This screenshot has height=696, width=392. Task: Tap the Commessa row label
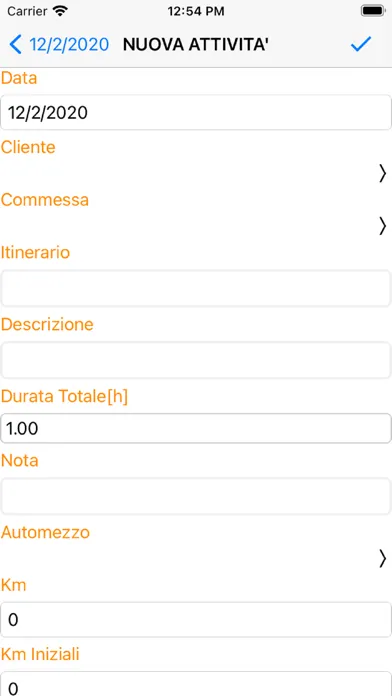[45, 200]
